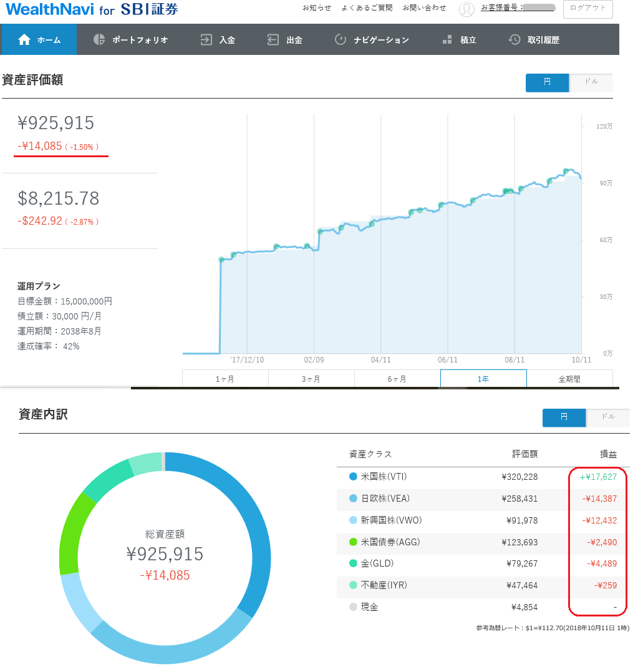The height and width of the screenshot is (672, 638).
Task: Click the color dot next to 新興国株(VWO)
Action: point(353,520)
